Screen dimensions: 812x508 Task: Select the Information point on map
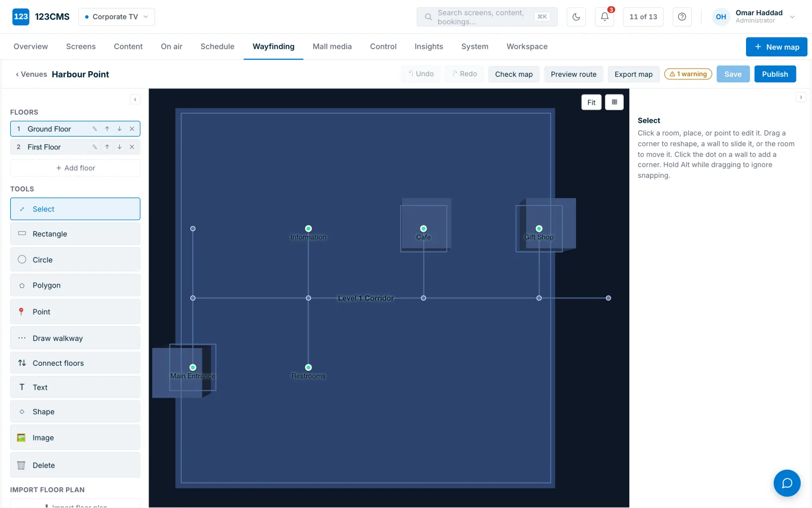point(308,229)
